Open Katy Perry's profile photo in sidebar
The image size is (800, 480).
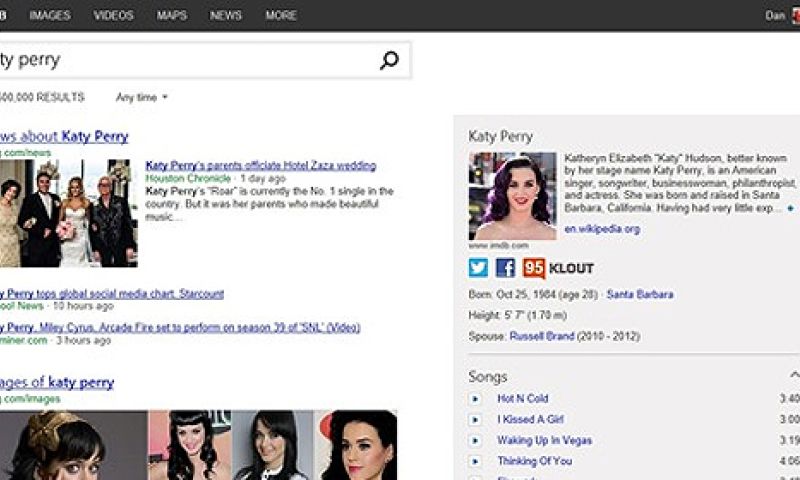tap(513, 196)
